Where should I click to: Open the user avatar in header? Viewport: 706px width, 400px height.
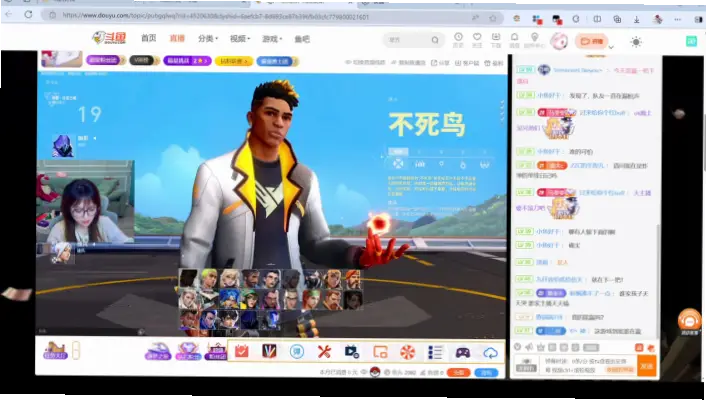coord(559,41)
